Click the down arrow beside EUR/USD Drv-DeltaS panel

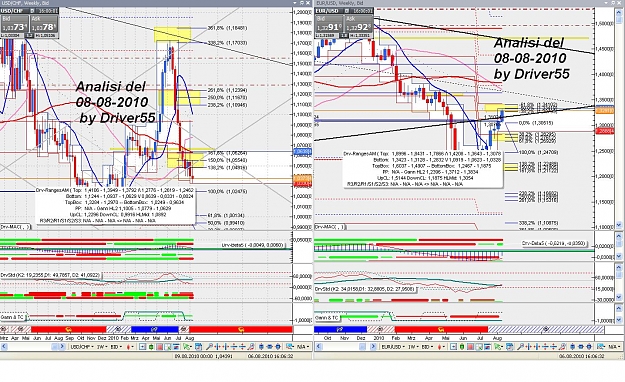(619, 256)
